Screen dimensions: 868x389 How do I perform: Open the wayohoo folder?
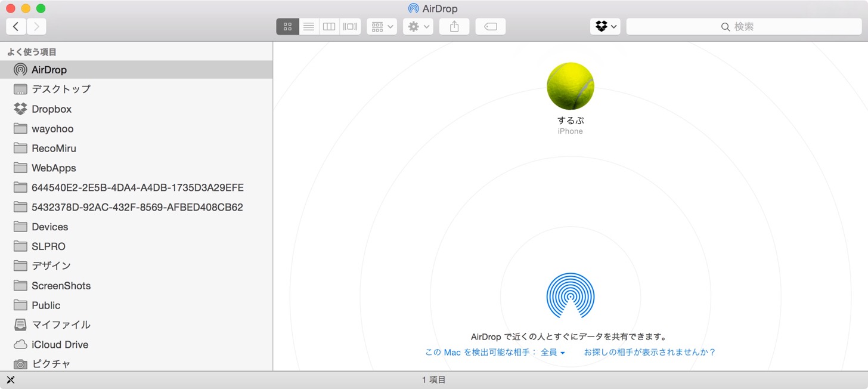tap(136, 128)
